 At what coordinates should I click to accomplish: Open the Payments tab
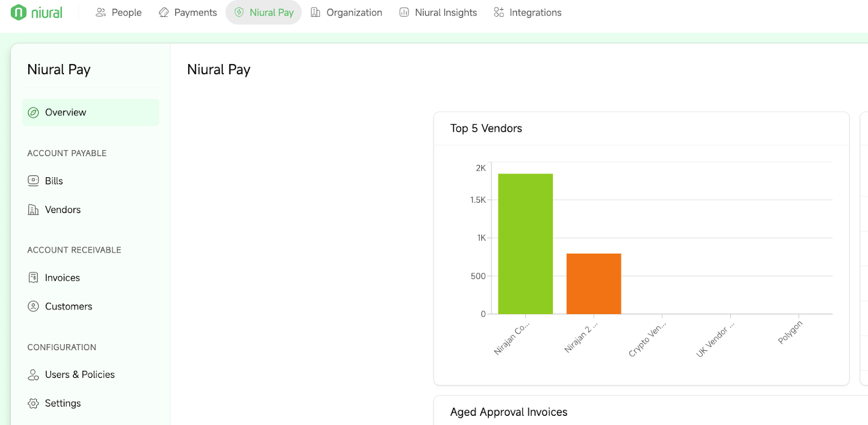coord(188,12)
